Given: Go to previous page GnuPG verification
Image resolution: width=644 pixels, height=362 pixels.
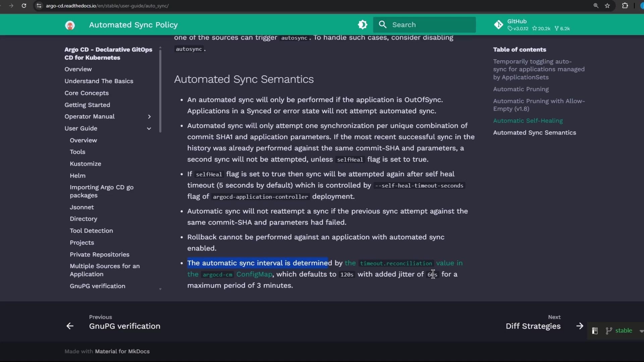Looking at the screenshot, I should (x=124, y=322).
